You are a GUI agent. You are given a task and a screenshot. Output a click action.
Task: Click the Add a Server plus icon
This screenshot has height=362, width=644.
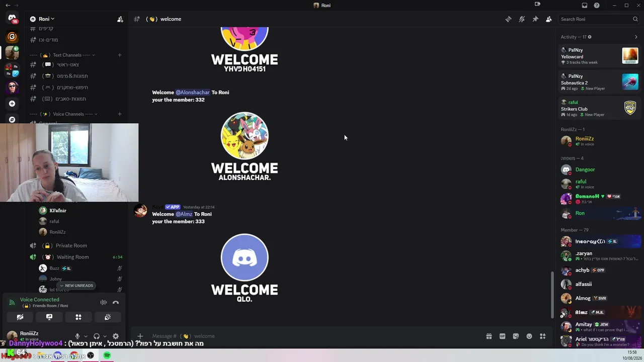12,104
